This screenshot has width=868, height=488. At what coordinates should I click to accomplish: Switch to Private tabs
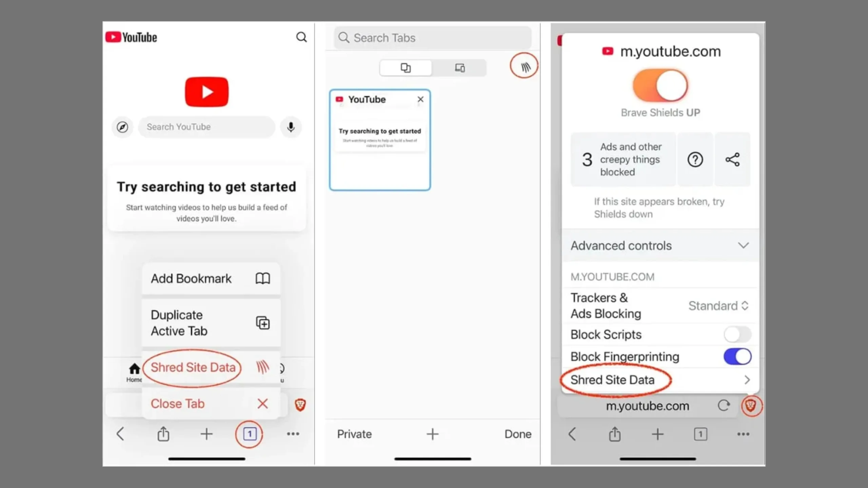pyautogui.click(x=354, y=434)
